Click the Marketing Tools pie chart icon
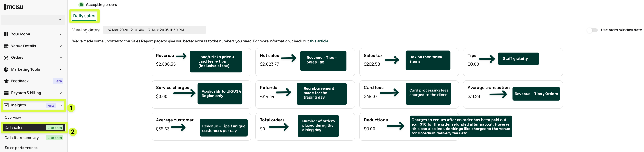 coord(6,69)
